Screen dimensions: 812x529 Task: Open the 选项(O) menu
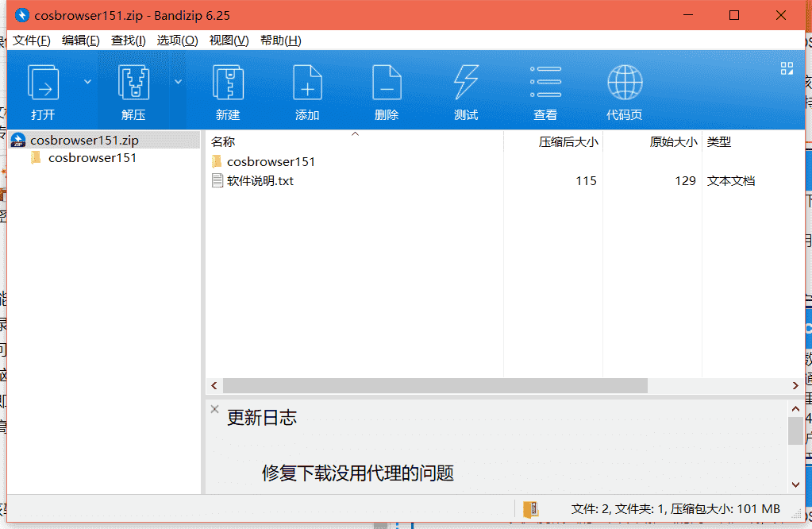[x=178, y=41]
